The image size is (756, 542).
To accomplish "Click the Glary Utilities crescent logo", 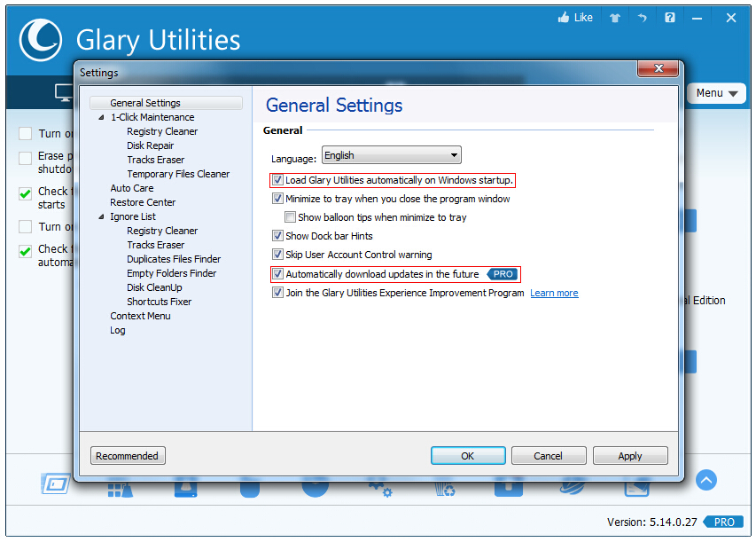I will click(x=41, y=40).
